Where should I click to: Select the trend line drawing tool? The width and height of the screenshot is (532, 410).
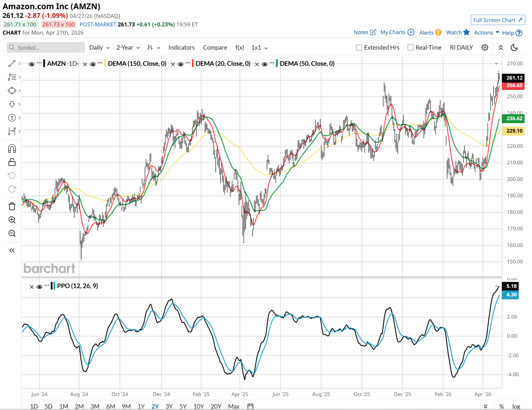coord(12,63)
